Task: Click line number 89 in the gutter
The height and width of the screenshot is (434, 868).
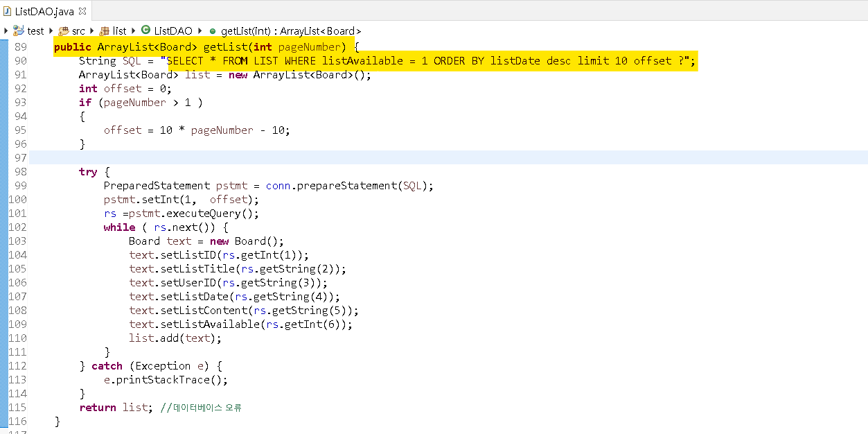Action: coord(20,46)
